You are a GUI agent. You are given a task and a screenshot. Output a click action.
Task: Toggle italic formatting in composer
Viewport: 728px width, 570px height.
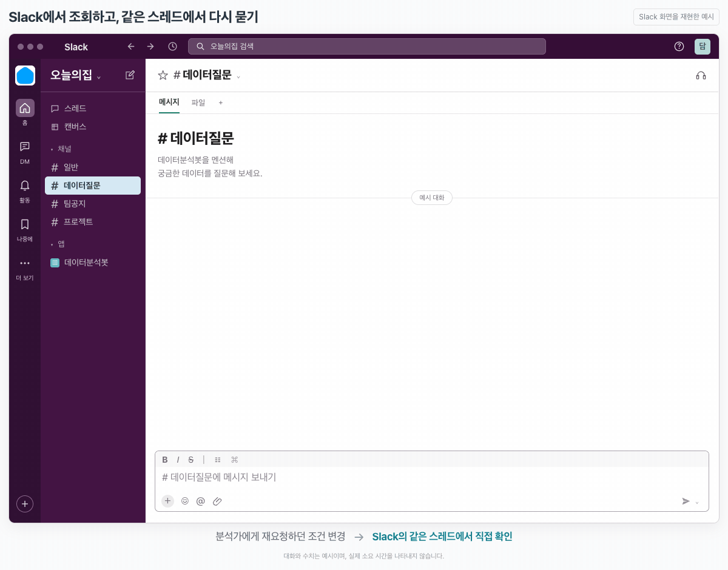pyautogui.click(x=178, y=460)
